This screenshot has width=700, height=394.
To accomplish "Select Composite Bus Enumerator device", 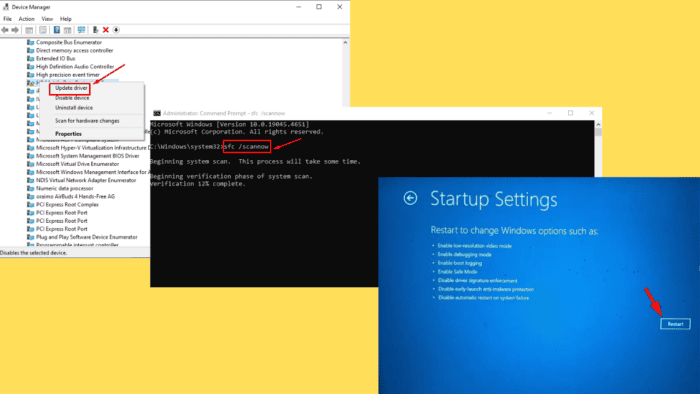I will pos(69,42).
